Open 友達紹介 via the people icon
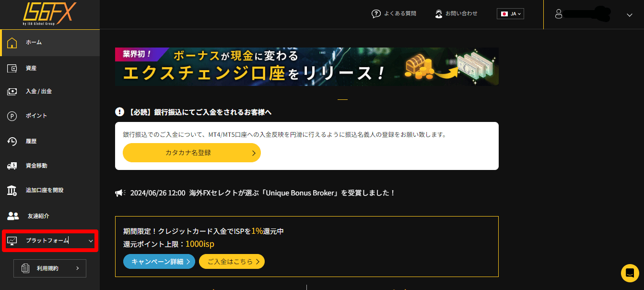This screenshot has width=644, height=290. click(12, 216)
